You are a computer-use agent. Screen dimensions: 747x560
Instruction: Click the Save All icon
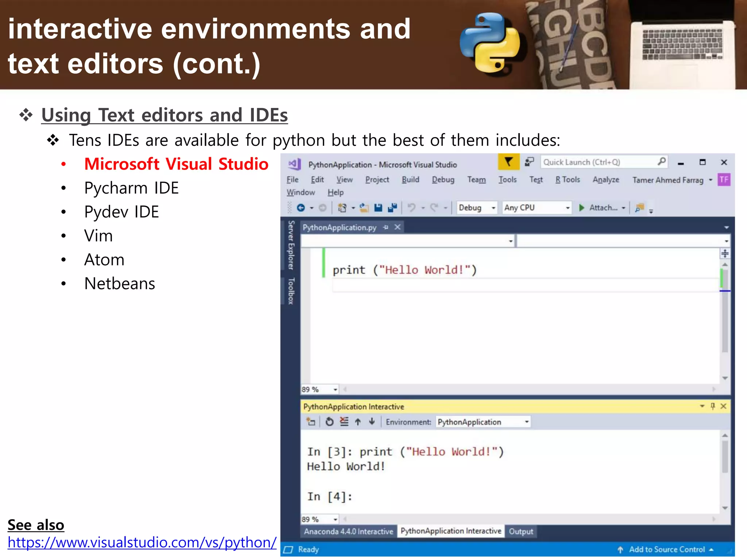392,208
